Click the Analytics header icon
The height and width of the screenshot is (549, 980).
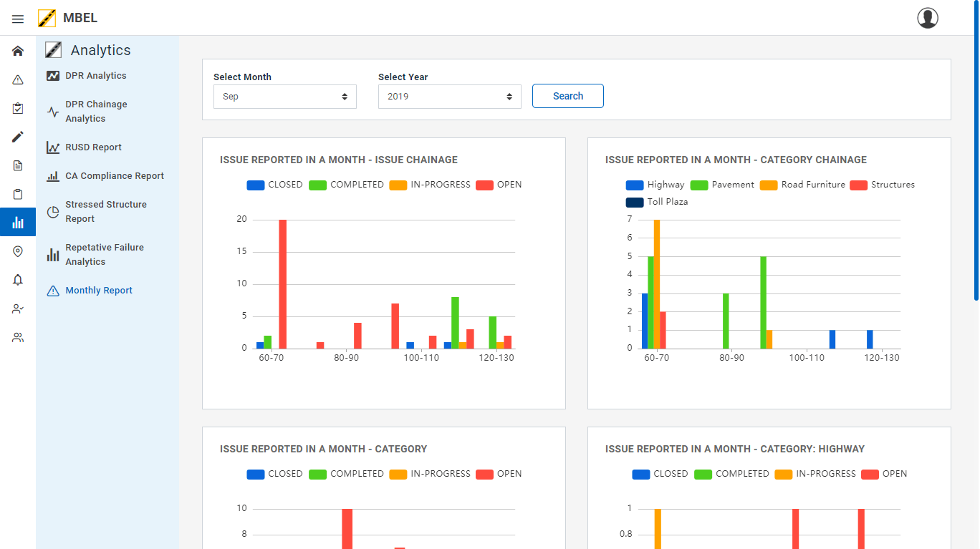point(53,49)
